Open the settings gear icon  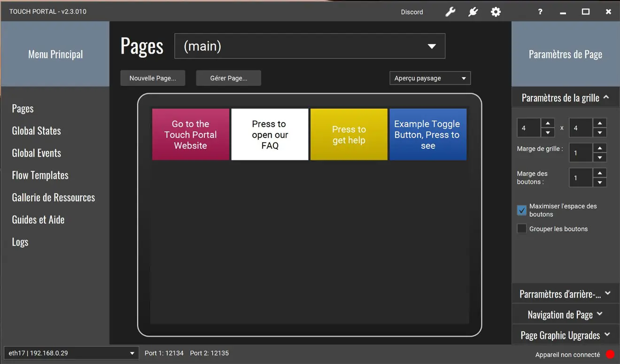tap(496, 12)
